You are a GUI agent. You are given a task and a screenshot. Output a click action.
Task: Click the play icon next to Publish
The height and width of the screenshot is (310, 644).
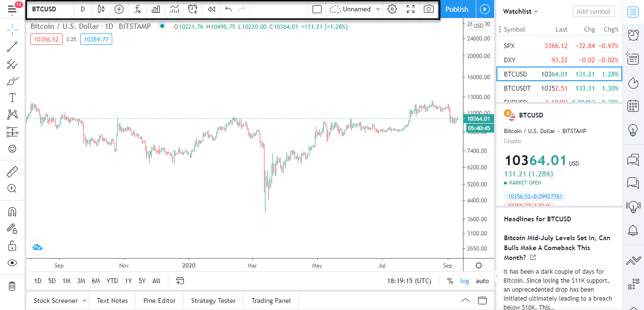click(x=485, y=9)
